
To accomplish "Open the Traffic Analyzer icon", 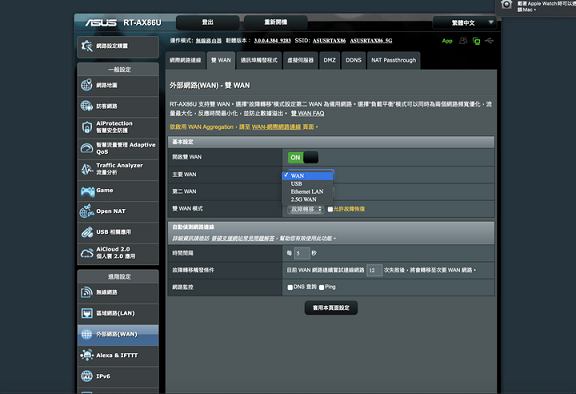I will tap(87, 169).
